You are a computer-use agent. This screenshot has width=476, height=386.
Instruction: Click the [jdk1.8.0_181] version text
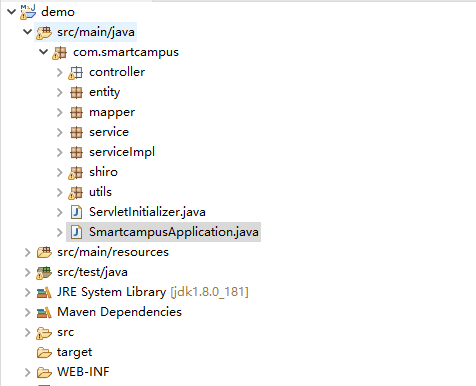(209, 292)
